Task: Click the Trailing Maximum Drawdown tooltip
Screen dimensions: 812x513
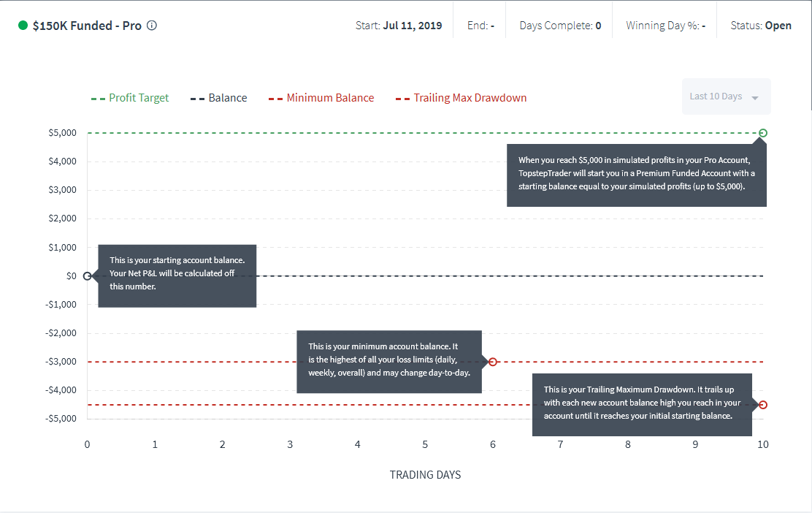Action: 642,405
